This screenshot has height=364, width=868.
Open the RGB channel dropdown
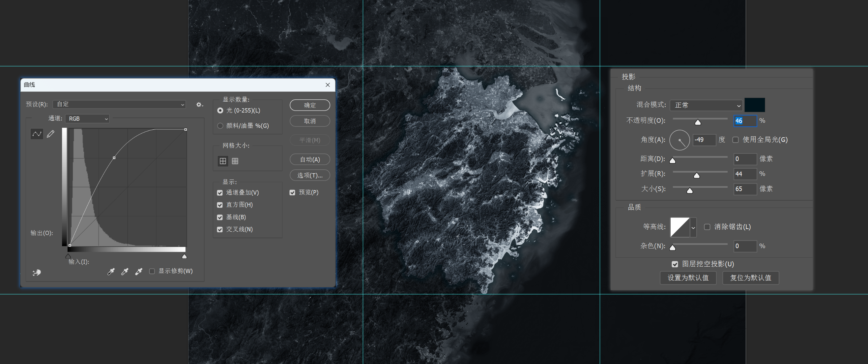[x=87, y=119]
